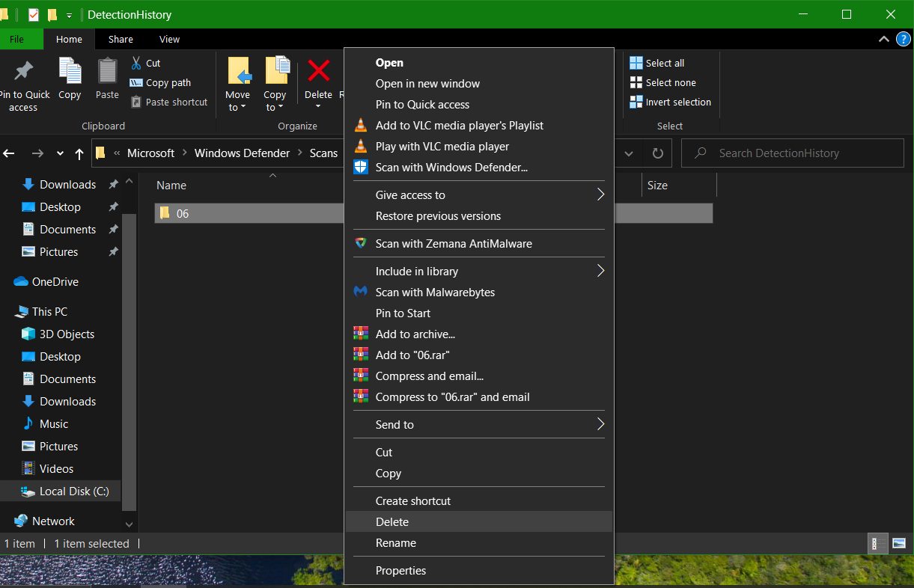Select Network in the navigation pane
The height and width of the screenshot is (588, 914).
(53, 521)
